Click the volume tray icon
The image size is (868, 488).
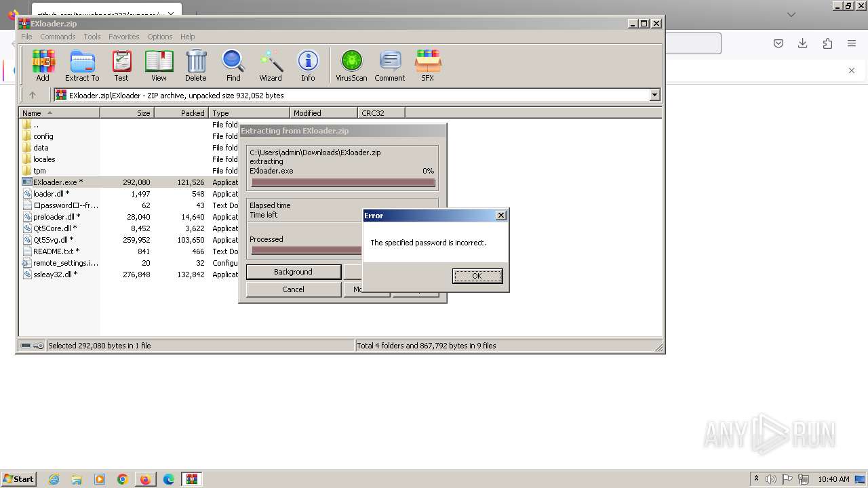point(771,479)
